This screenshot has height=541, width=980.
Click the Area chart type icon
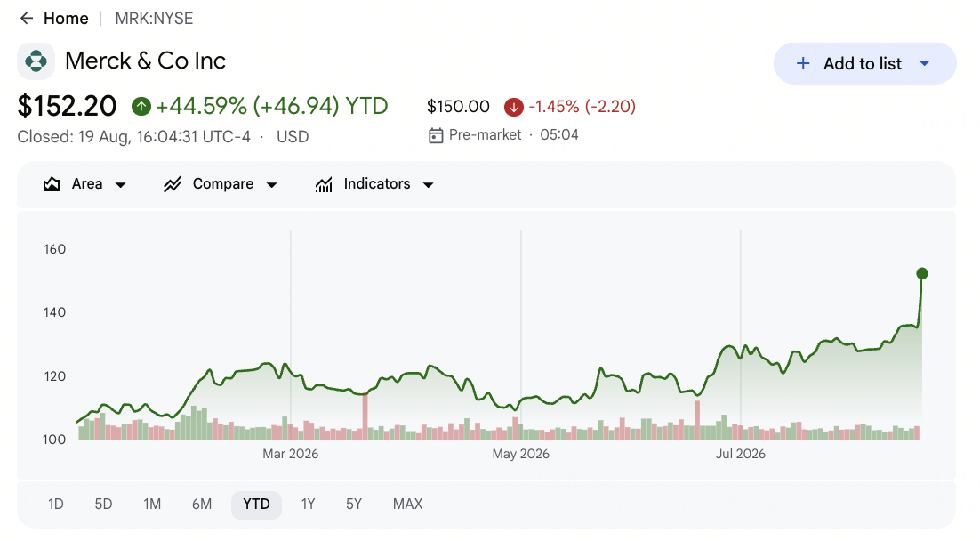click(52, 184)
